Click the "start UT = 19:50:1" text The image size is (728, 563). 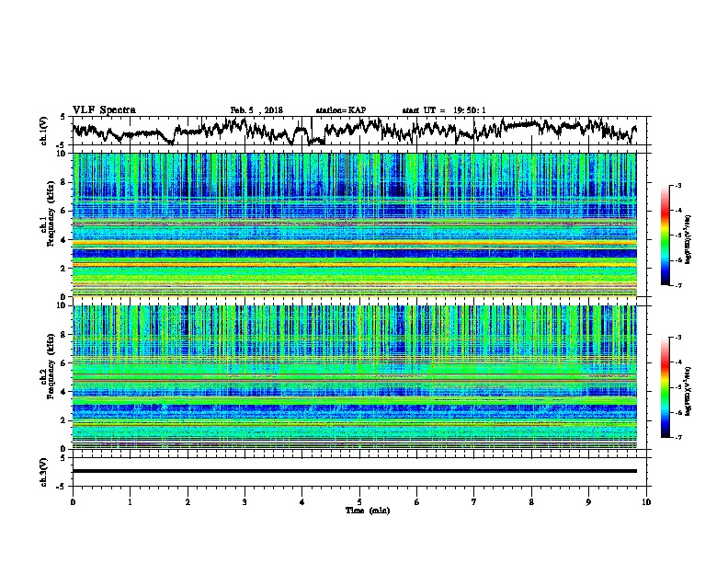[444, 110]
